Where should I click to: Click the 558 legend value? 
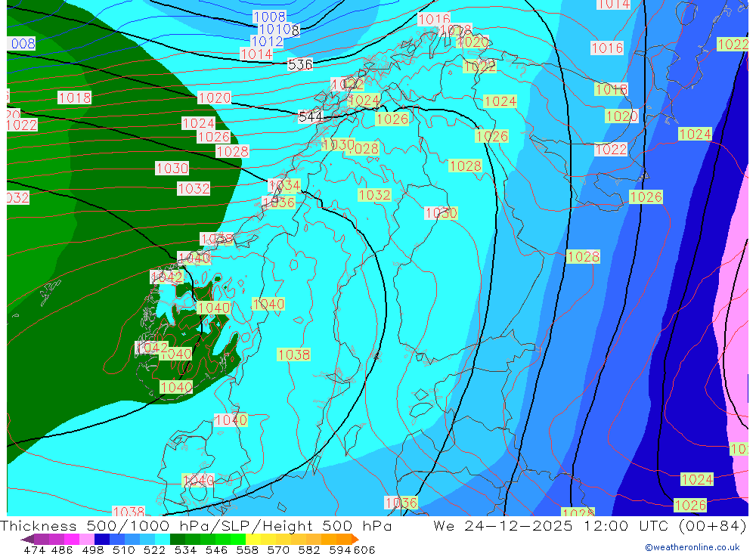point(247,550)
